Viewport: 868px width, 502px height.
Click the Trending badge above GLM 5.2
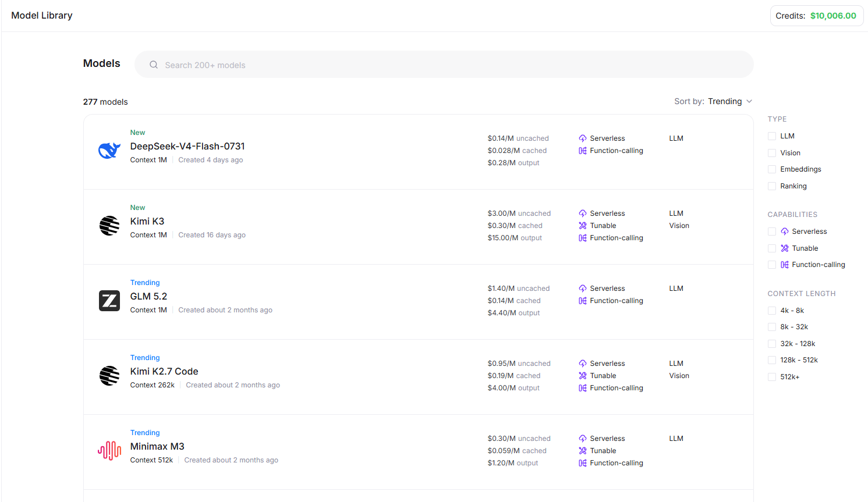[x=145, y=283]
